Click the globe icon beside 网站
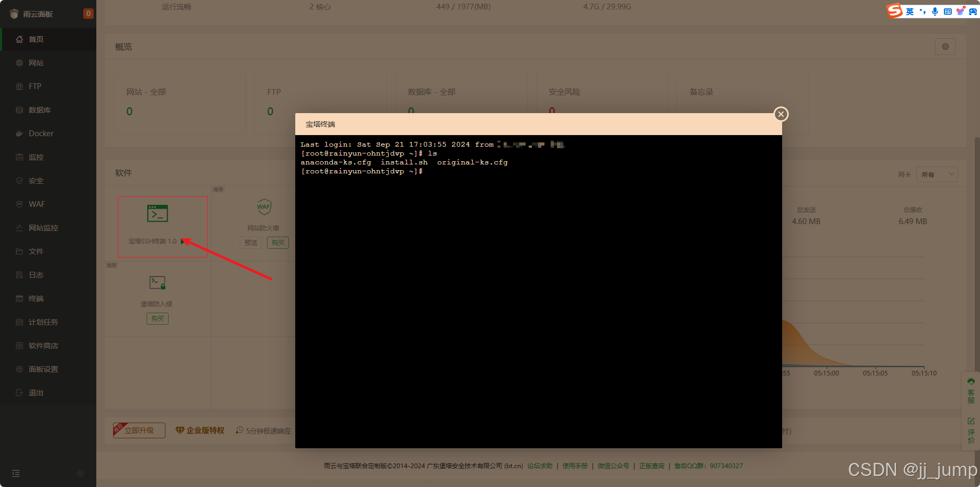Image resolution: width=980 pixels, height=487 pixels. (19, 63)
